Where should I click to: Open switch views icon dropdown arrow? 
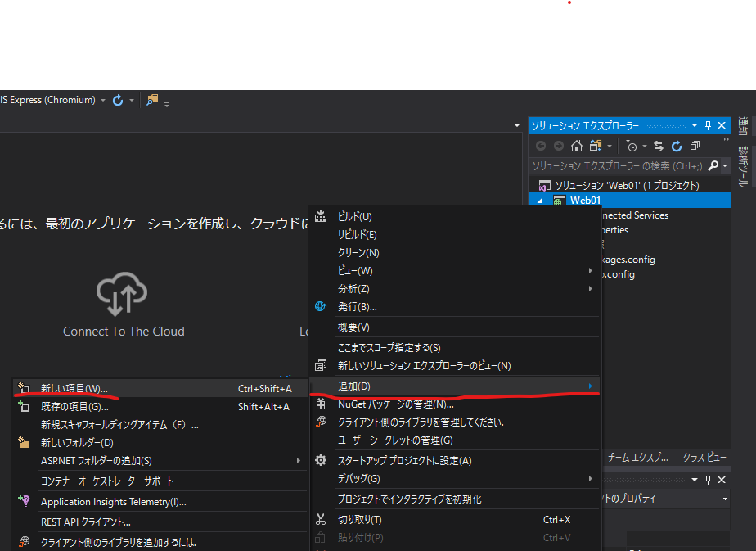tap(610, 146)
